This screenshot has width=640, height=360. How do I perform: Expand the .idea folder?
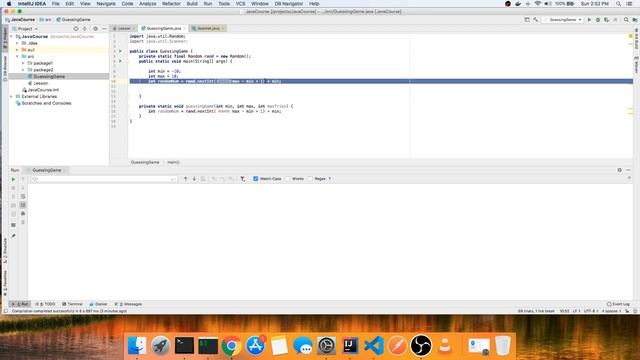click(x=18, y=43)
